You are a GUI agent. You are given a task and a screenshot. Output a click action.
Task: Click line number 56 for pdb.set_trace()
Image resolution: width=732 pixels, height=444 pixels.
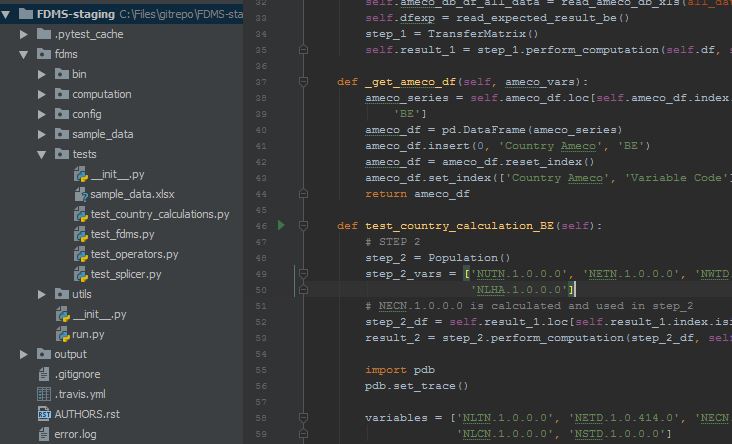[x=261, y=387]
